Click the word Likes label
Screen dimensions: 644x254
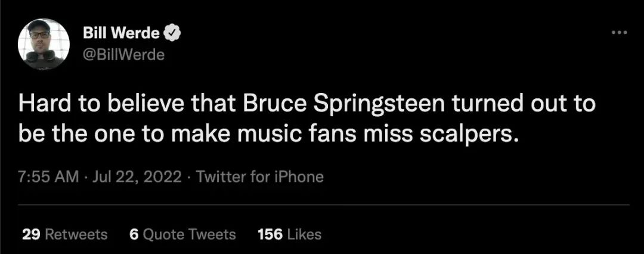click(304, 234)
